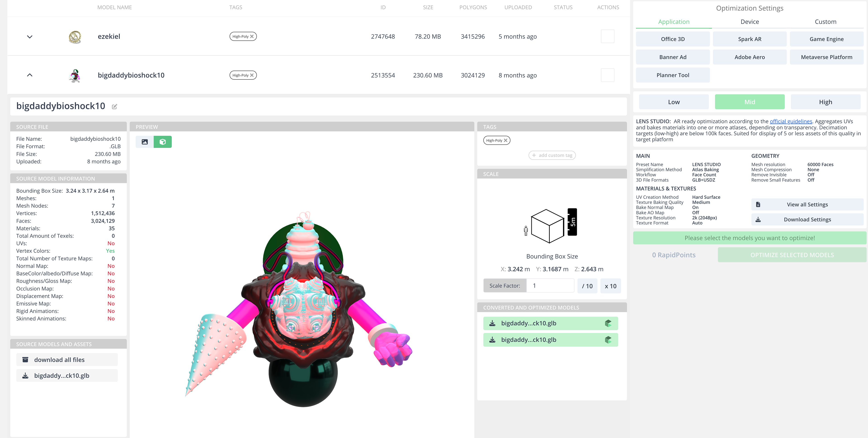The height and width of the screenshot is (438, 868).
Task: Click View all Settings document icon
Action: 758,205
